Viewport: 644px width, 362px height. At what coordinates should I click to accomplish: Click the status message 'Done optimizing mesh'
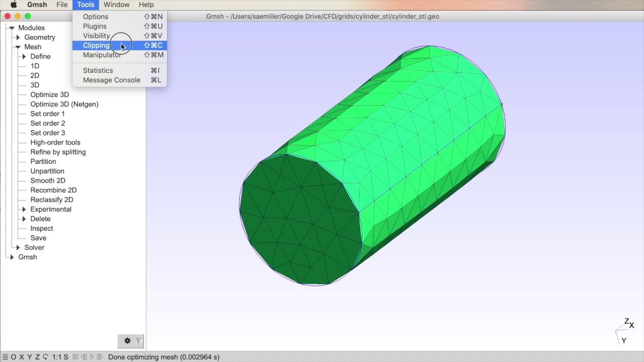click(164, 357)
